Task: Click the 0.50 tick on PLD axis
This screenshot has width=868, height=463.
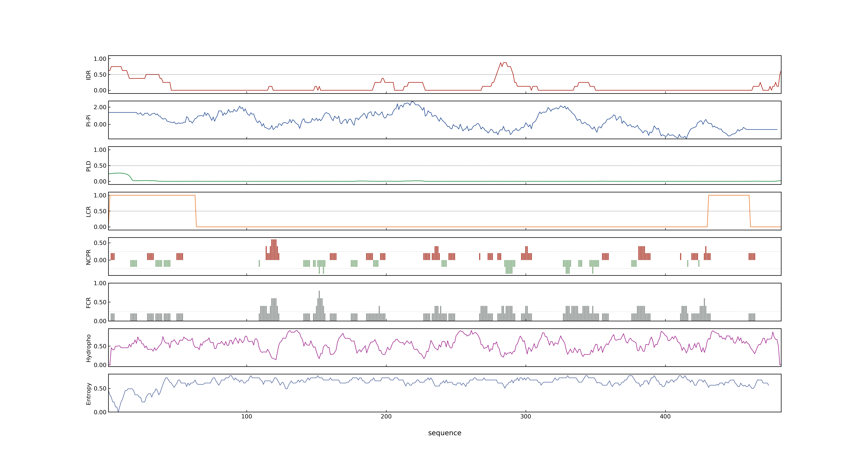Action: (x=100, y=166)
